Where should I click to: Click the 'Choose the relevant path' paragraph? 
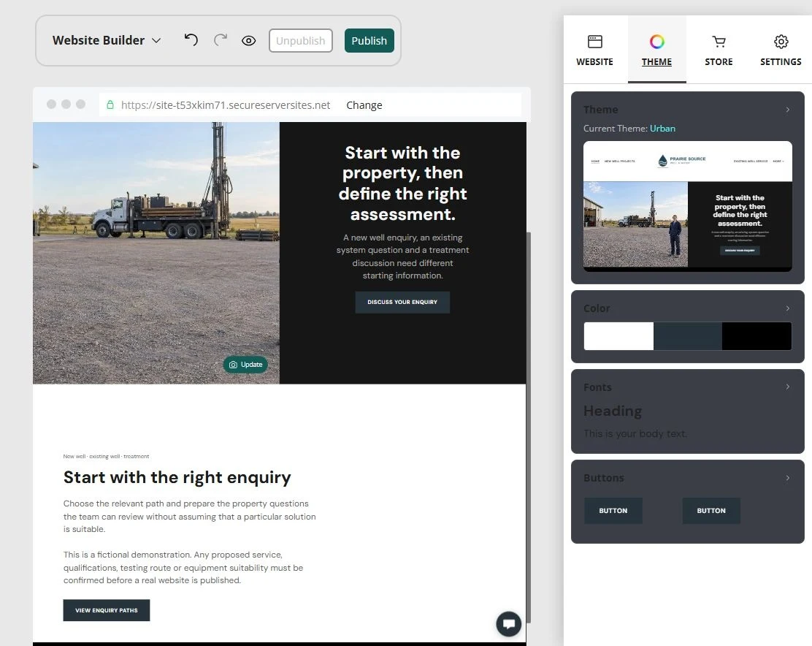(x=190, y=516)
